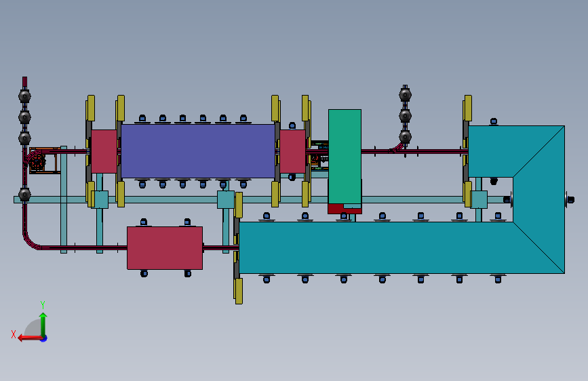Click the blue Z axis dot of triad

[44, 338]
